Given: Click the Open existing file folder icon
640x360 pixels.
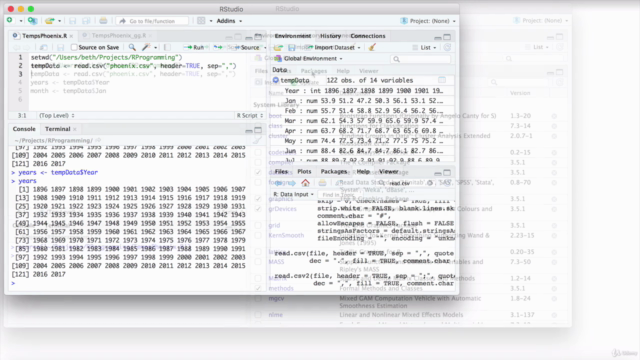Looking at the screenshot, I should click(x=49, y=20).
